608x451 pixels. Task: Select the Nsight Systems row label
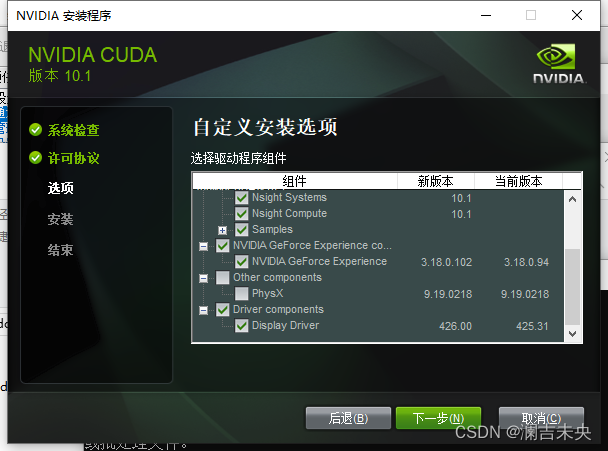pos(289,197)
